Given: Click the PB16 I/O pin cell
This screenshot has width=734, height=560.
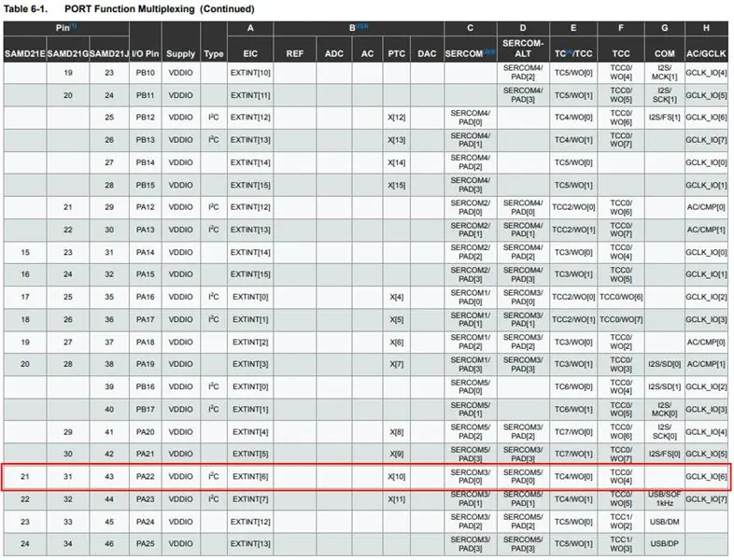Looking at the screenshot, I should (145, 387).
